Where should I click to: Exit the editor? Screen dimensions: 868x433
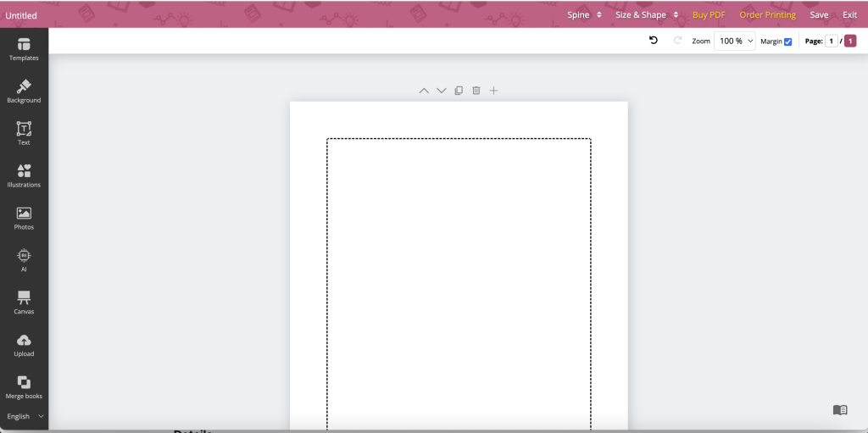point(849,15)
